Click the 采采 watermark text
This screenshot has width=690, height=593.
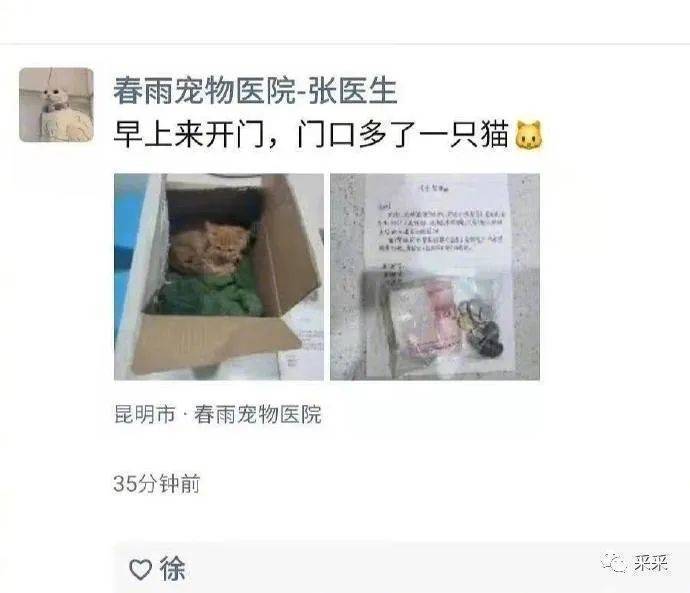(651, 563)
